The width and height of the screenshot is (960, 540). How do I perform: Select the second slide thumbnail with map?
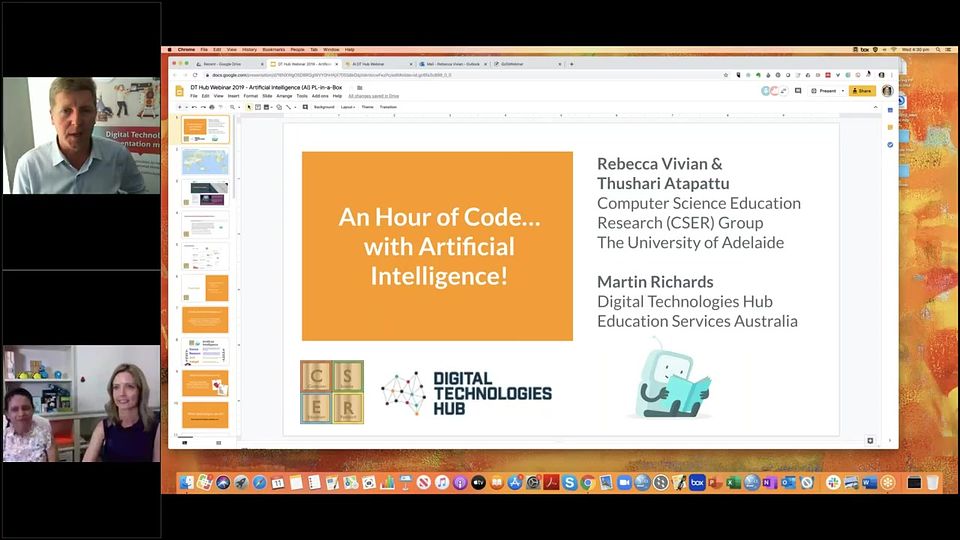205,162
